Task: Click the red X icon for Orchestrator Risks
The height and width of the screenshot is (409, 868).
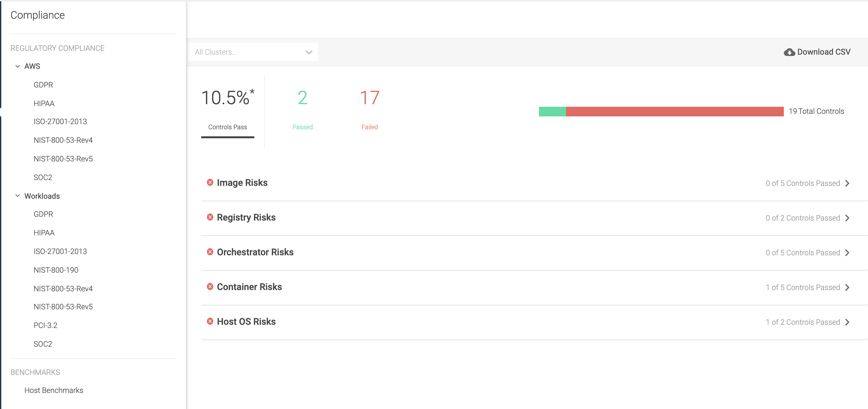Action: [210, 252]
